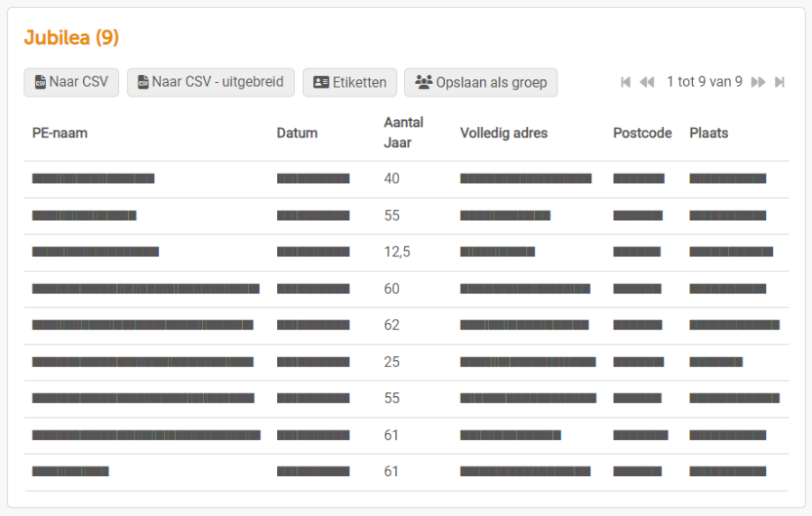This screenshot has height=516, width=812.
Task: Sort by Aantal Jaar column header
Action: [x=403, y=132]
